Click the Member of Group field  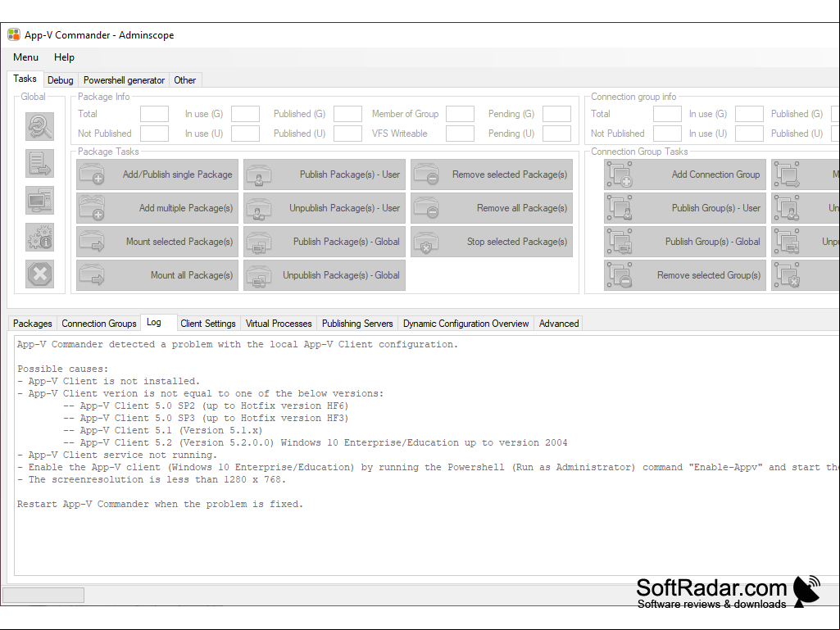(461, 114)
